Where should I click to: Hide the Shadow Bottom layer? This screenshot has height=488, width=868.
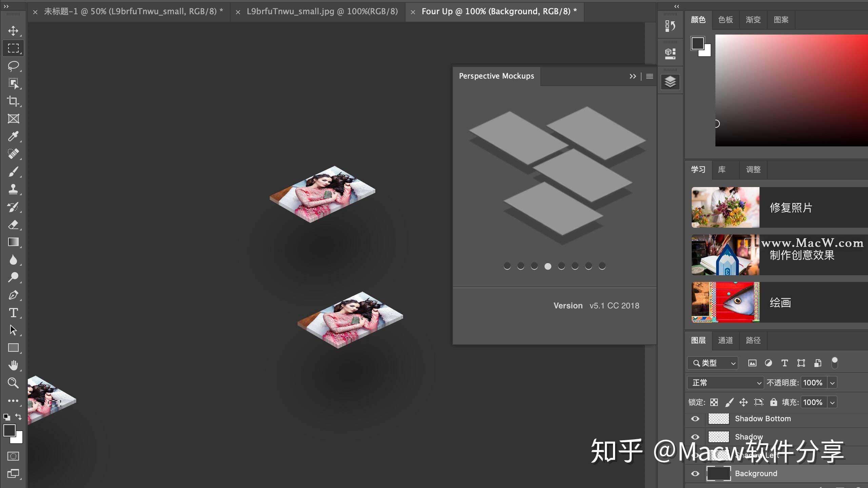(x=695, y=419)
